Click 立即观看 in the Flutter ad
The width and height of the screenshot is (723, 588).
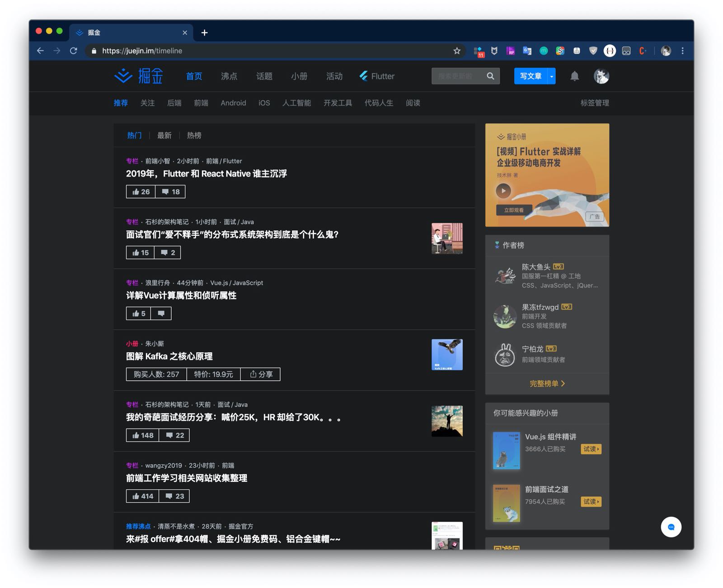click(514, 210)
